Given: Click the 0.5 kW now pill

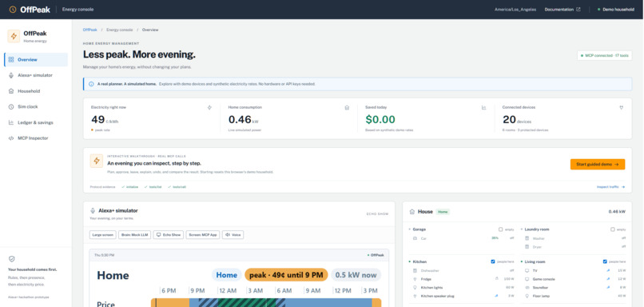Looking at the screenshot, I should (356, 275).
